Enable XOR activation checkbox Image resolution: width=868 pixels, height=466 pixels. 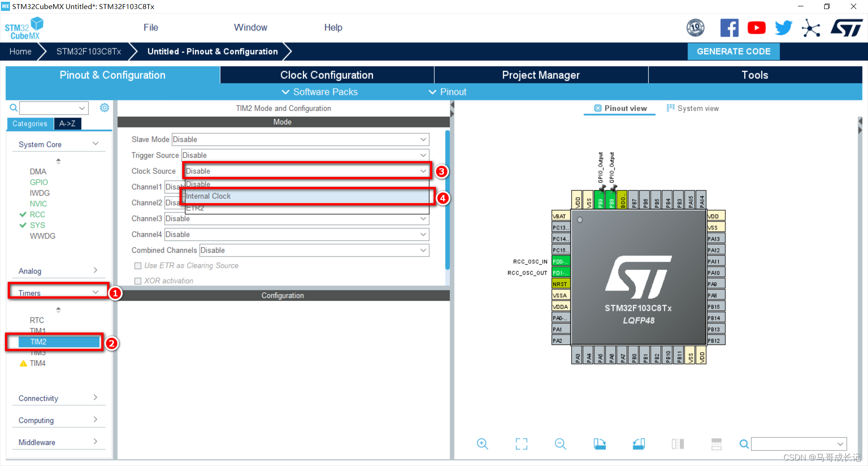[138, 281]
